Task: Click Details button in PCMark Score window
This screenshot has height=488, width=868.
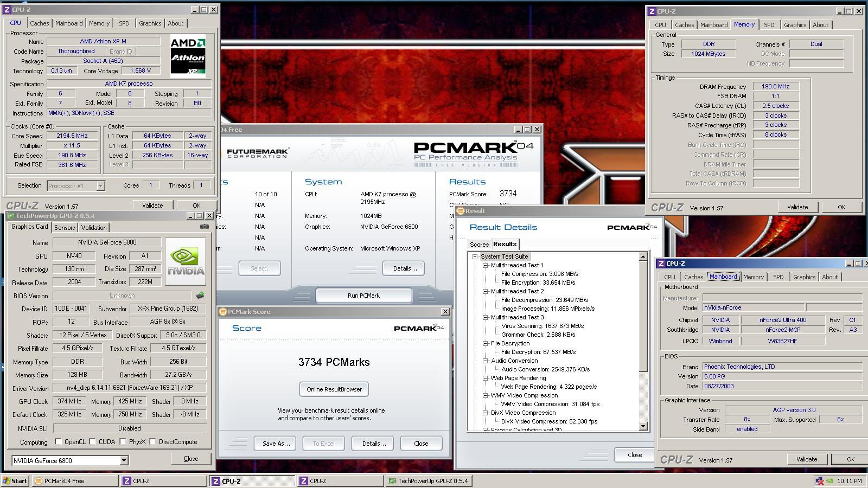Action: pyautogui.click(x=373, y=444)
